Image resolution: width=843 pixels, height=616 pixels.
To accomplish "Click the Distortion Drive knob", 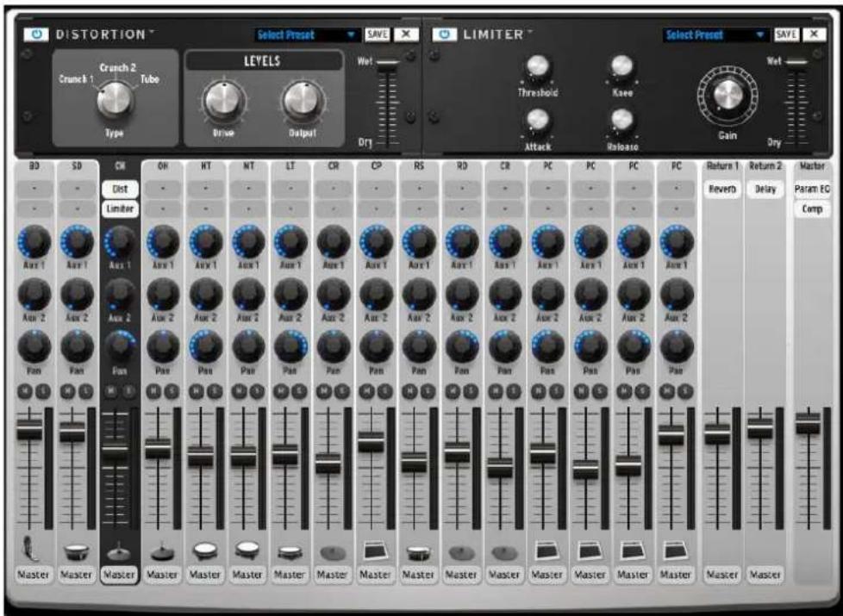I will (222, 100).
